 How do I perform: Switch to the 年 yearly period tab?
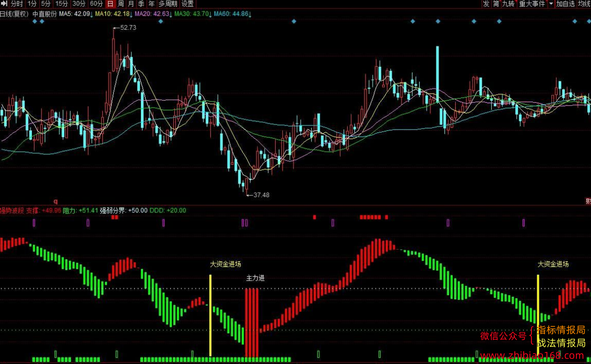pyautogui.click(x=151, y=4)
